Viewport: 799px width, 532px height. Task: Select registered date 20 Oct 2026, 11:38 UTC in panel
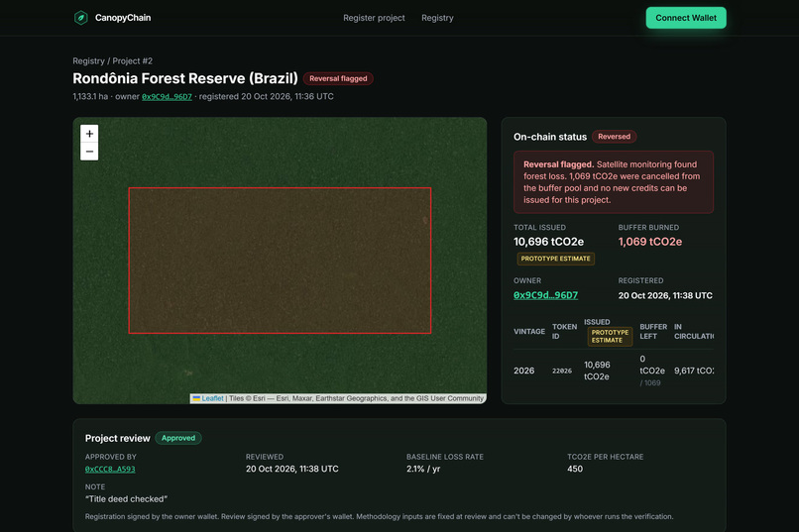pos(665,295)
